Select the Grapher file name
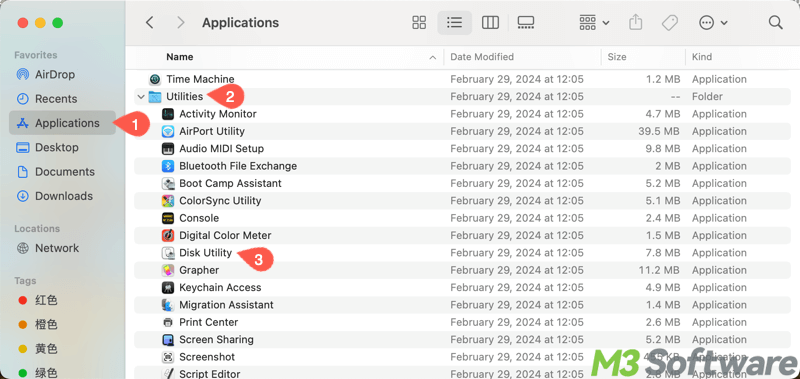The image size is (800, 379). pyautogui.click(x=199, y=270)
